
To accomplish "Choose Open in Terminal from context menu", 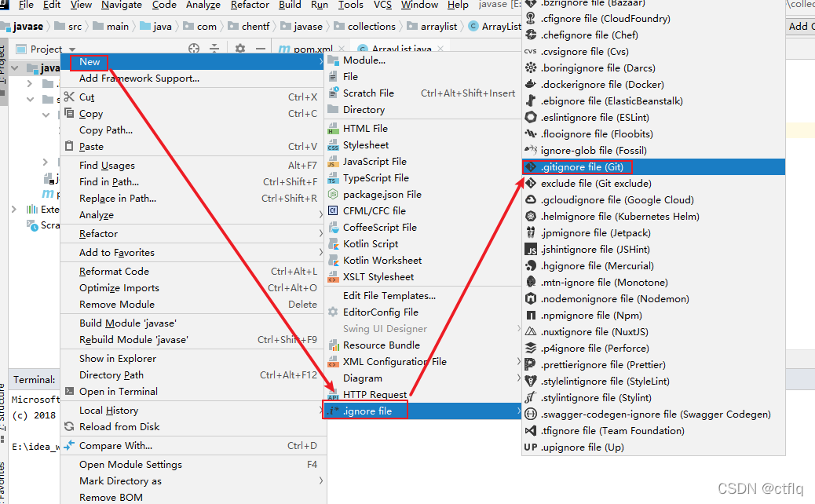I will tap(192, 391).
